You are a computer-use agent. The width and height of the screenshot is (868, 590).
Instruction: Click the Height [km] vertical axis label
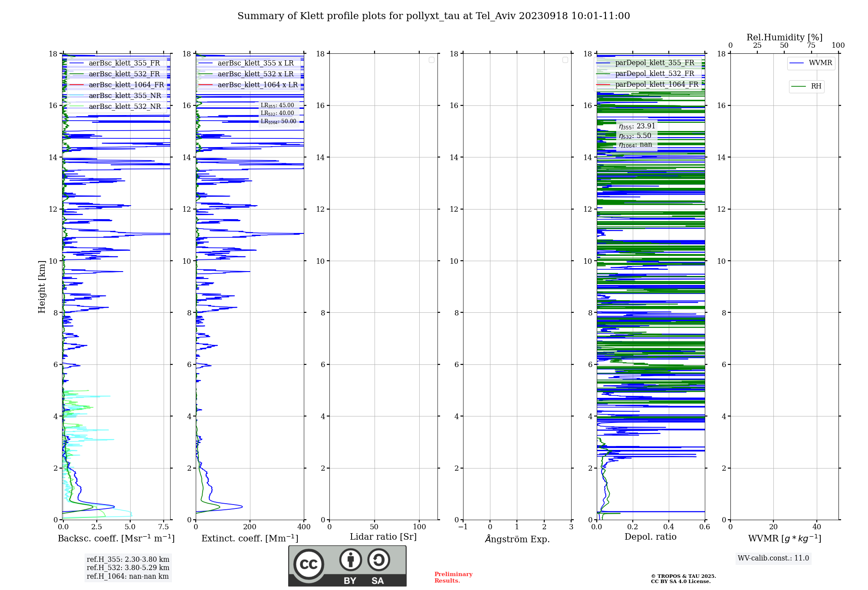tap(42, 287)
